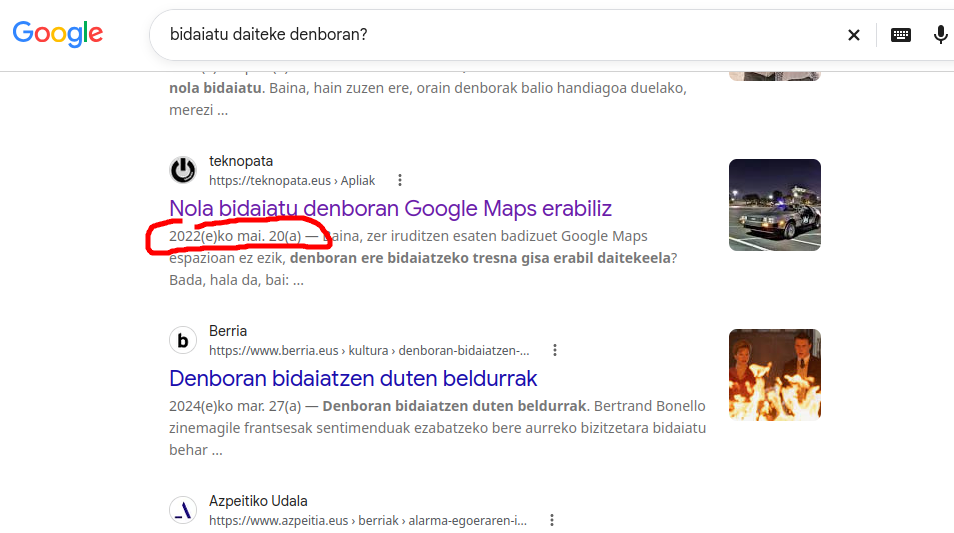Screen dimensions: 954x533
Task: Open the on-screen keyboard icon
Action: [x=900, y=35]
